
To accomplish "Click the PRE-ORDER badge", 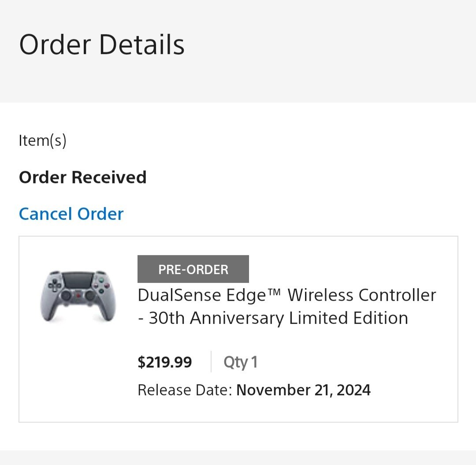I will pyautogui.click(x=193, y=269).
